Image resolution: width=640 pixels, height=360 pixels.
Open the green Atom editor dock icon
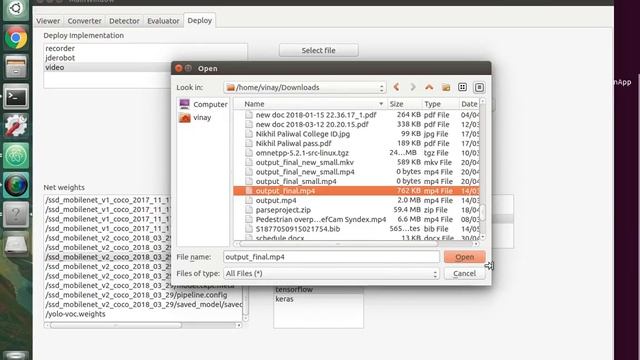[16, 156]
